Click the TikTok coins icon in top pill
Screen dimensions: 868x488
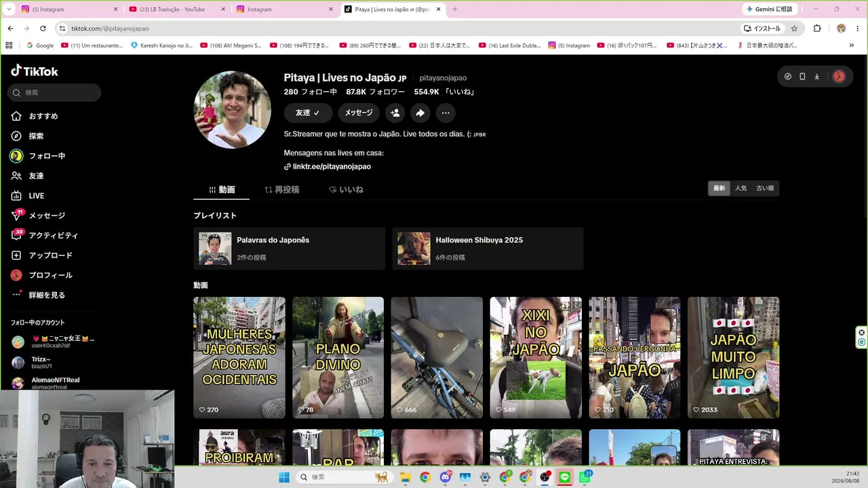coord(788,77)
